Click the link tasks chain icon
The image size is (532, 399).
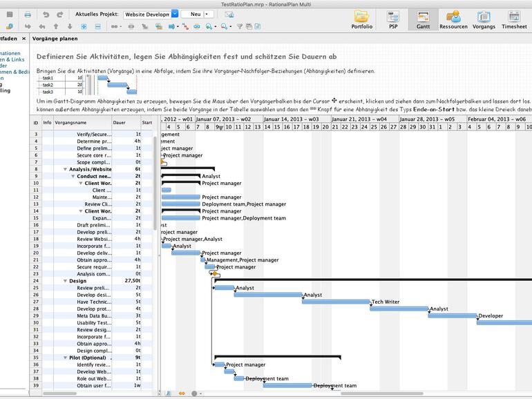point(114,26)
